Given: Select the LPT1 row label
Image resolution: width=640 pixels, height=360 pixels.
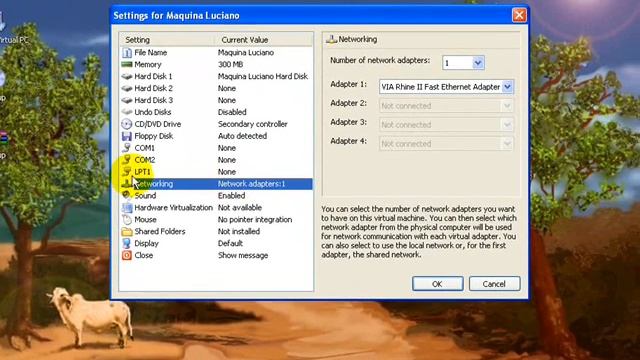Looking at the screenshot, I should (142, 171).
